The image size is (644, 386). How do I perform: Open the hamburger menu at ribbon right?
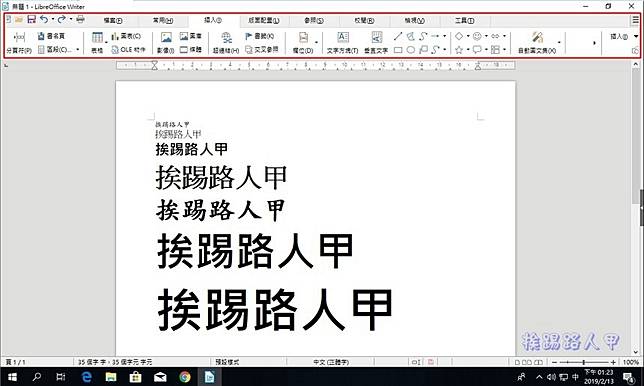click(635, 20)
